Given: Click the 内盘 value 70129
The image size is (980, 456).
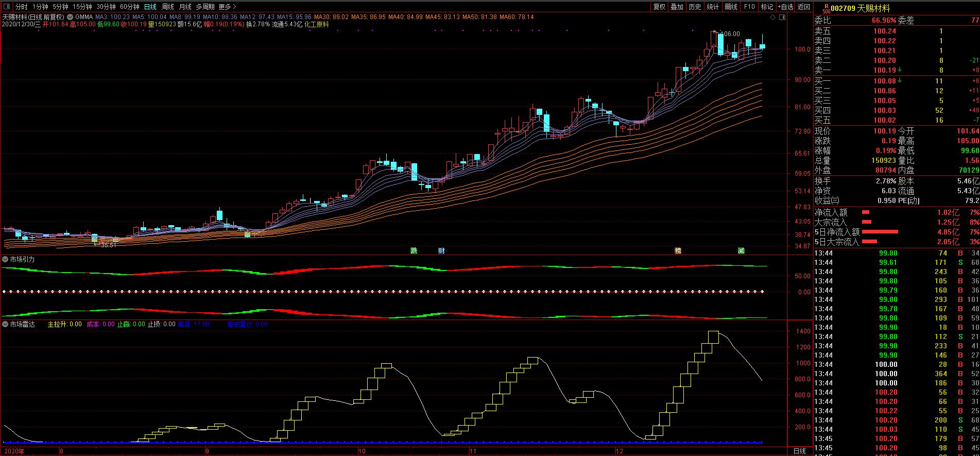Looking at the screenshot, I should (x=969, y=170).
